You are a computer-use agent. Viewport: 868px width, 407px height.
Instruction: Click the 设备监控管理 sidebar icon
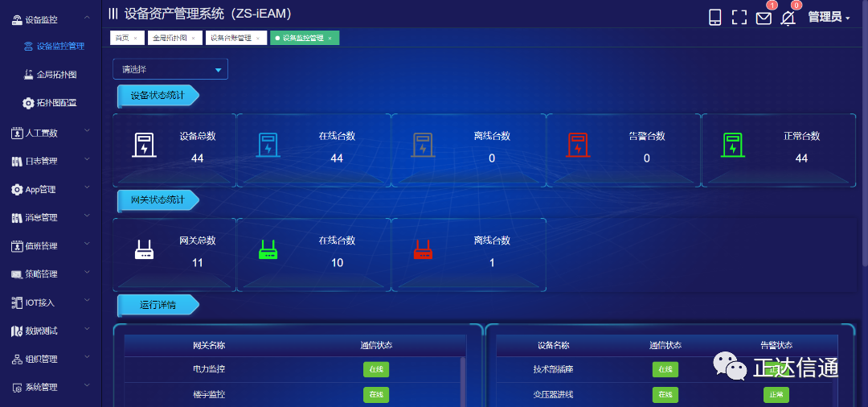tap(28, 47)
